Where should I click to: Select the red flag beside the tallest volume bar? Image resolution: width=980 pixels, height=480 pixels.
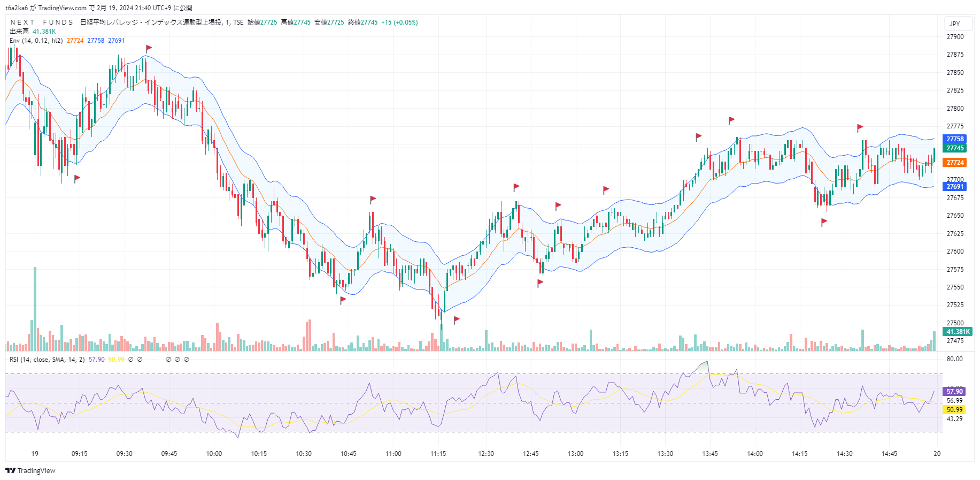point(77,178)
